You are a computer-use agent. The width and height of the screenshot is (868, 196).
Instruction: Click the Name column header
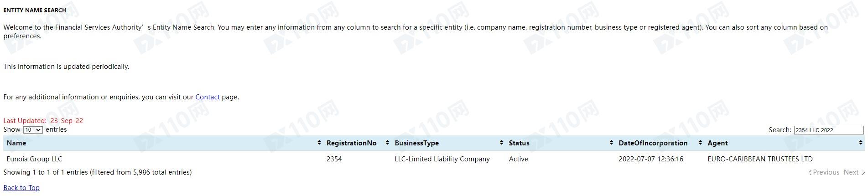coord(163,143)
